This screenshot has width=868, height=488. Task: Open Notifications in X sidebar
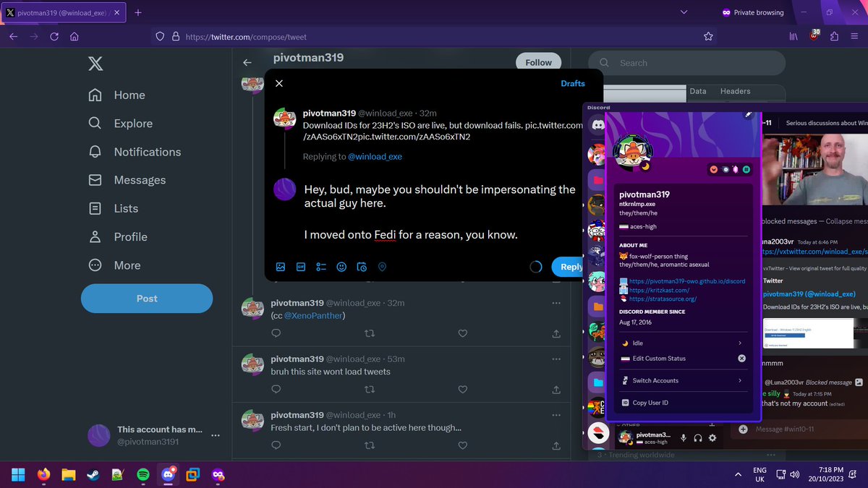pos(135,152)
